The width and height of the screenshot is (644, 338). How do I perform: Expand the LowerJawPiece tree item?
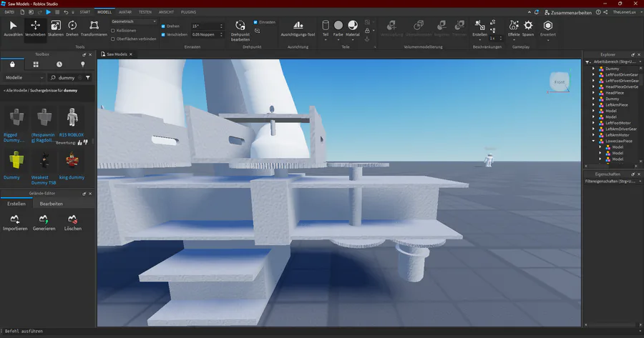pyautogui.click(x=593, y=141)
